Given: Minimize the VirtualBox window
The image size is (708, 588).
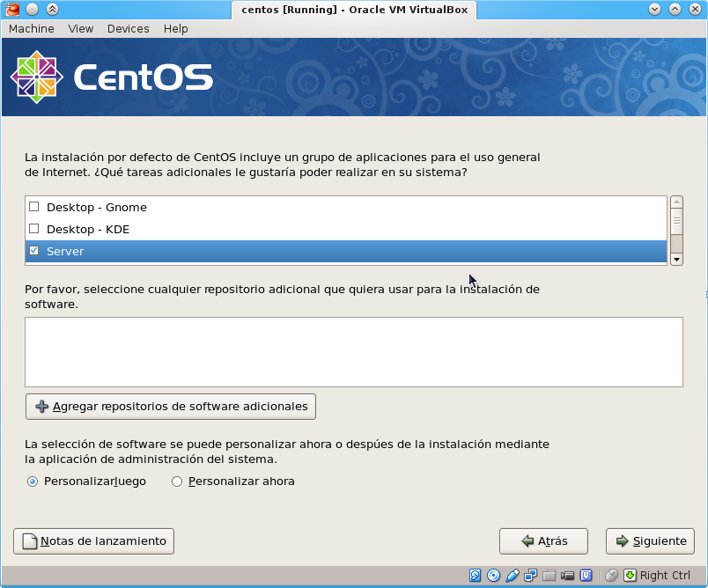Looking at the screenshot, I should coord(654,9).
